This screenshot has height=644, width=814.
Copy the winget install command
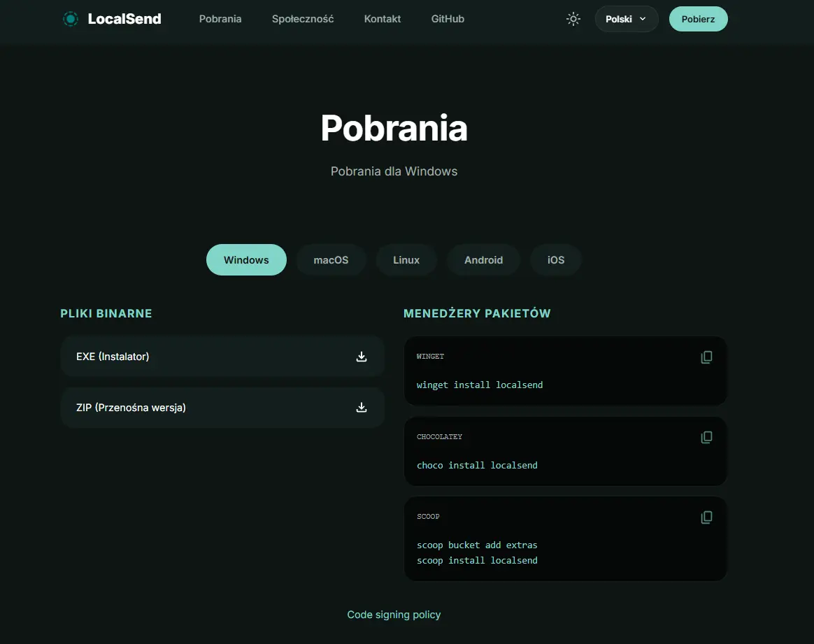706,357
